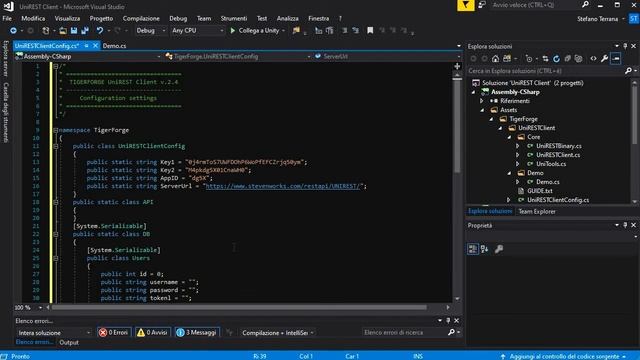Select the Demo.cs file in solution tree

pos(548,182)
